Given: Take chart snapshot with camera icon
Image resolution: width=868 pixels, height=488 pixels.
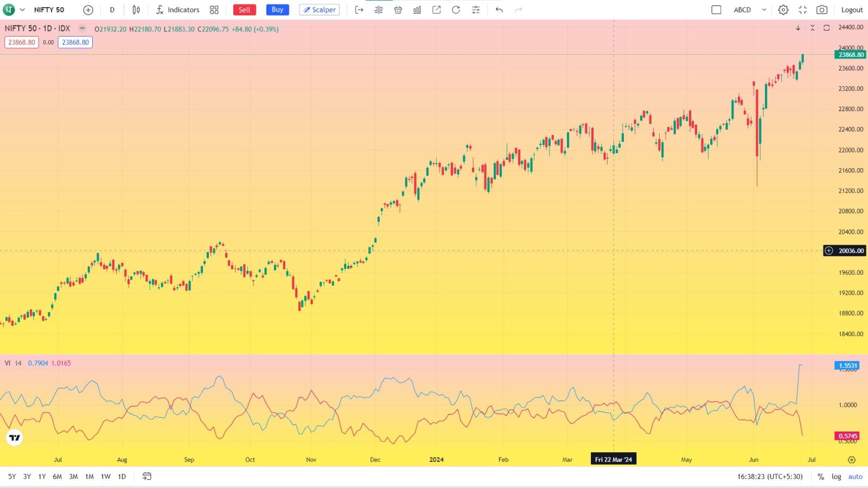Looking at the screenshot, I should click(x=822, y=10).
